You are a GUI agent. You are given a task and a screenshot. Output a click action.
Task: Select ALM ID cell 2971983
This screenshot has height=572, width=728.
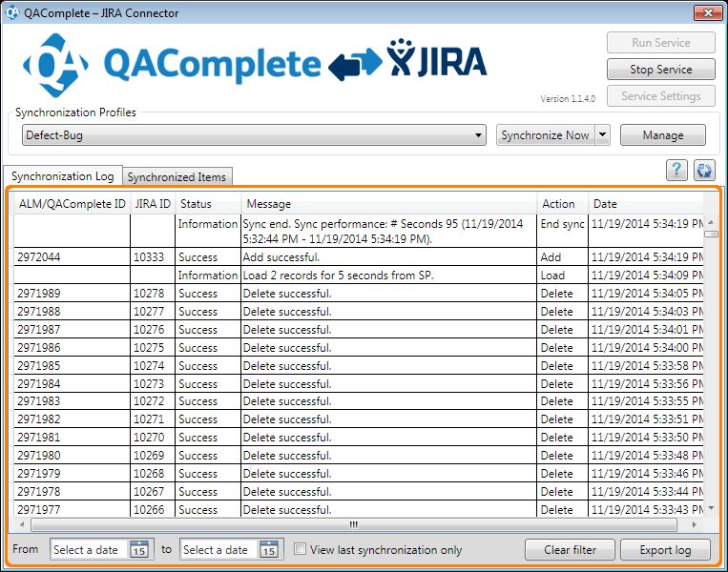coord(72,400)
